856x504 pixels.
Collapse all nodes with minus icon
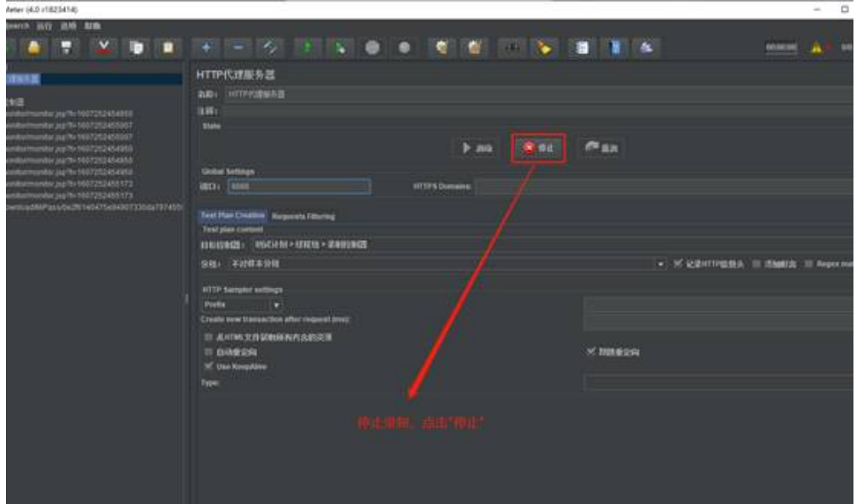pyautogui.click(x=238, y=48)
